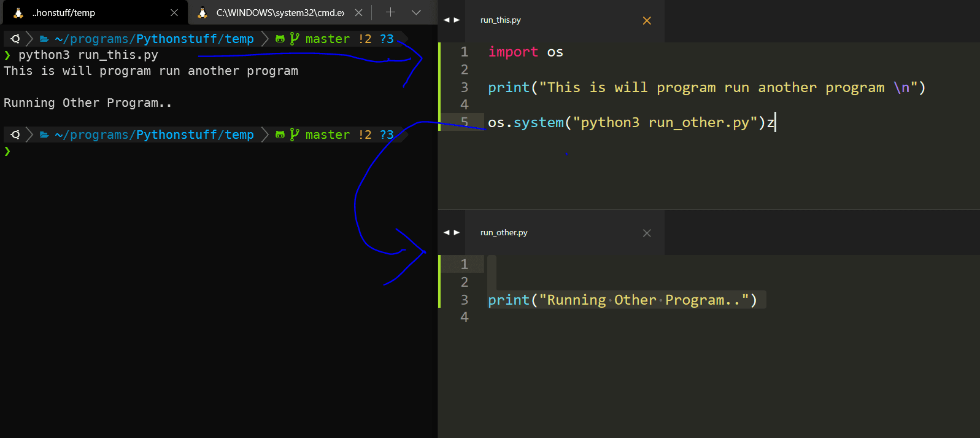Switch to the C:\WINDOWS\system32\cmd.exe tab
The height and width of the screenshot is (438, 980).
pyautogui.click(x=280, y=13)
